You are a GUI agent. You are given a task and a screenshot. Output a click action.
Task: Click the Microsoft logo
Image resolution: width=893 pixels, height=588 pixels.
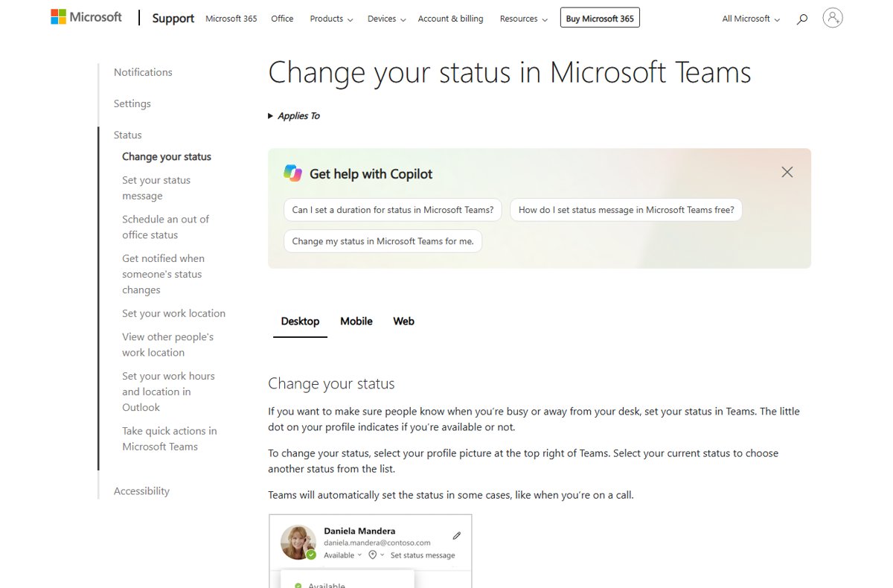coord(86,17)
